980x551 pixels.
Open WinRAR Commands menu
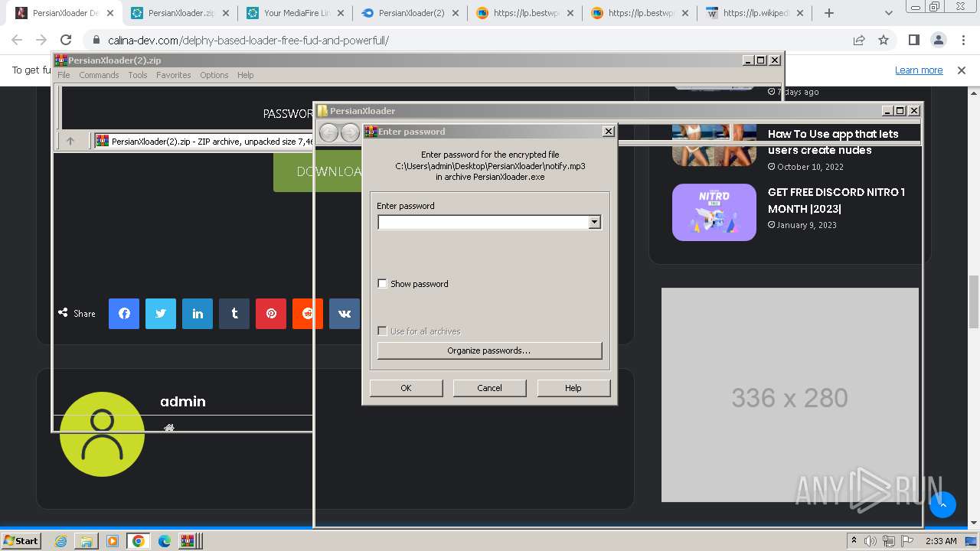click(99, 75)
